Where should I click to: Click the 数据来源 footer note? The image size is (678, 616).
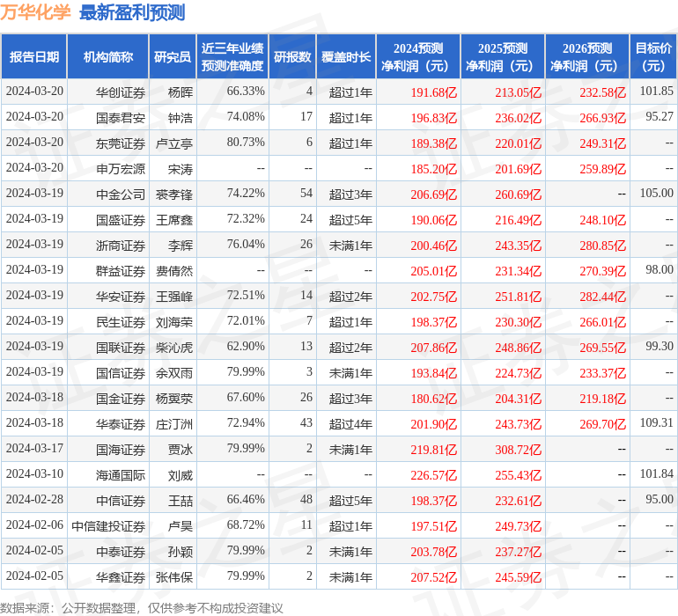142,608
